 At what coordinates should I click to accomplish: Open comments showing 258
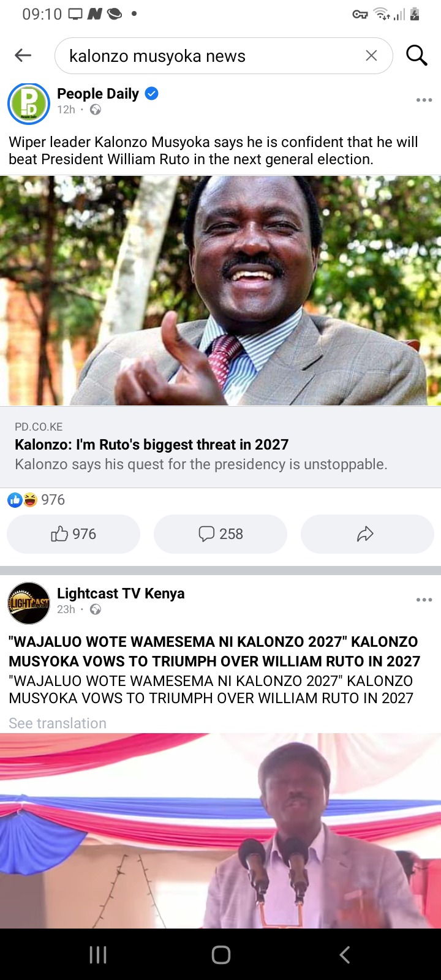(221, 534)
